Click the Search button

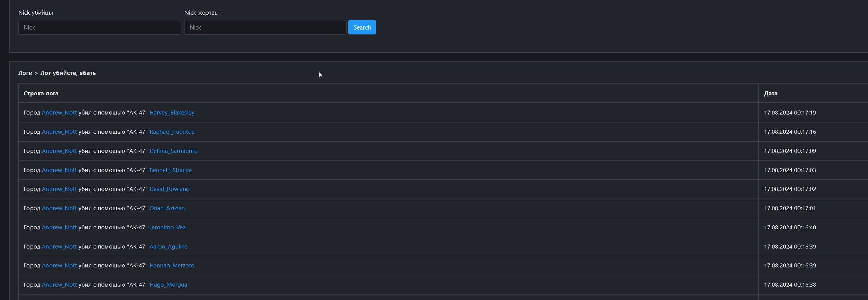tap(362, 27)
